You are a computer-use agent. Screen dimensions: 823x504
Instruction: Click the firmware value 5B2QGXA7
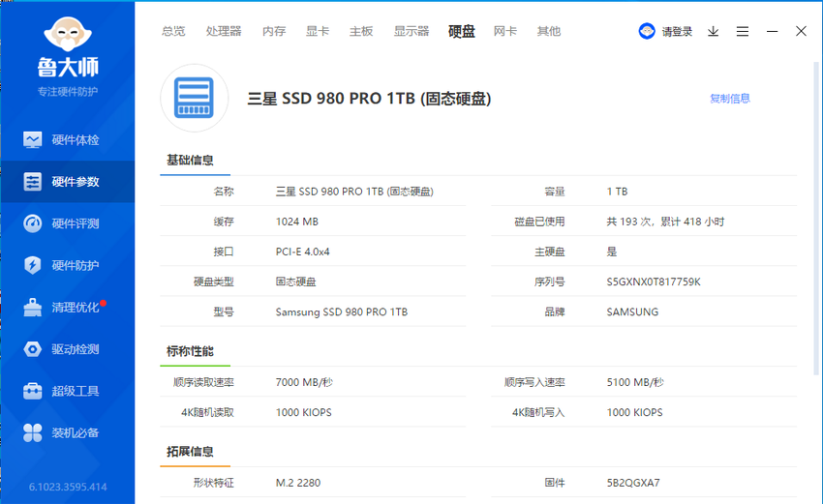(x=633, y=483)
